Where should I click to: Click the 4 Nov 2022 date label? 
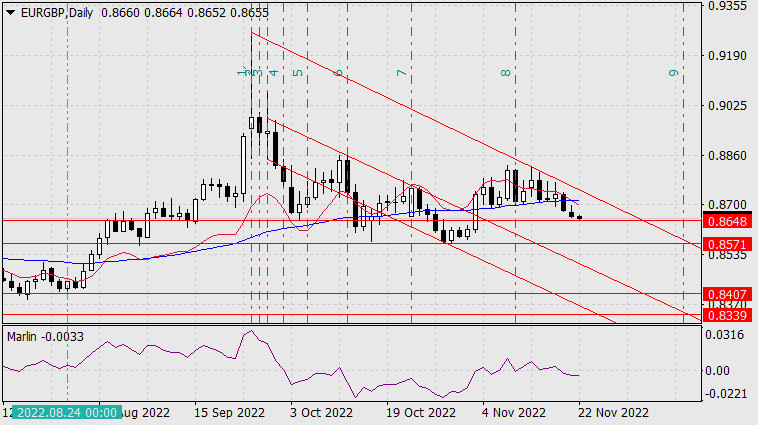tap(514, 412)
